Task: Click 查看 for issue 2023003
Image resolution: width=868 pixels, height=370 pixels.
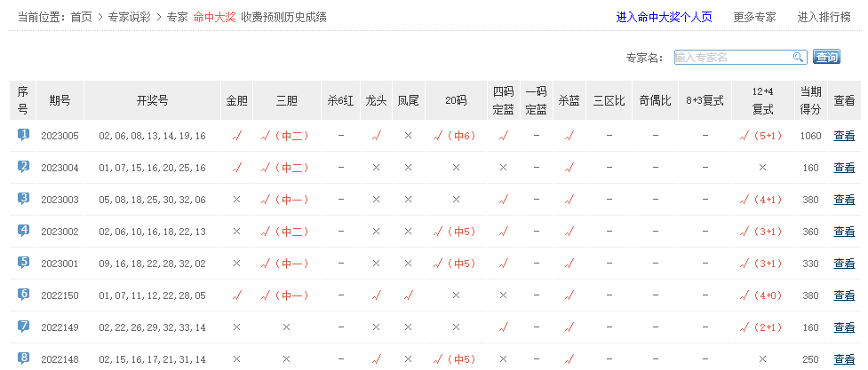Action: point(844,200)
